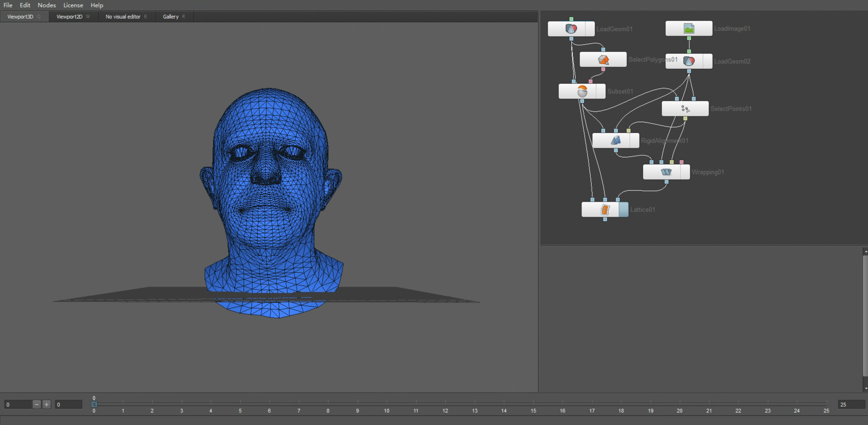The width and height of the screenshot is (868, 425).
Task: Click frame 12 on the timeline slider
Action: (445, 403)
